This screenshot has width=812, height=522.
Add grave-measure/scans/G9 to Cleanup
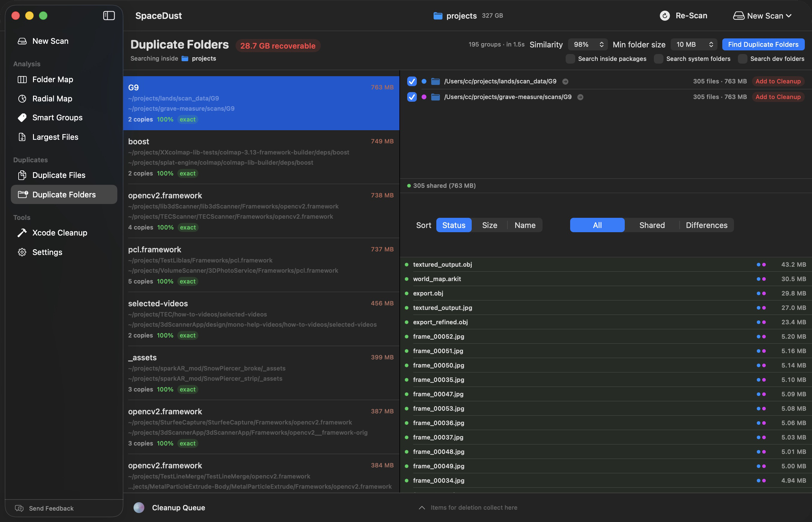click(778, 97)
